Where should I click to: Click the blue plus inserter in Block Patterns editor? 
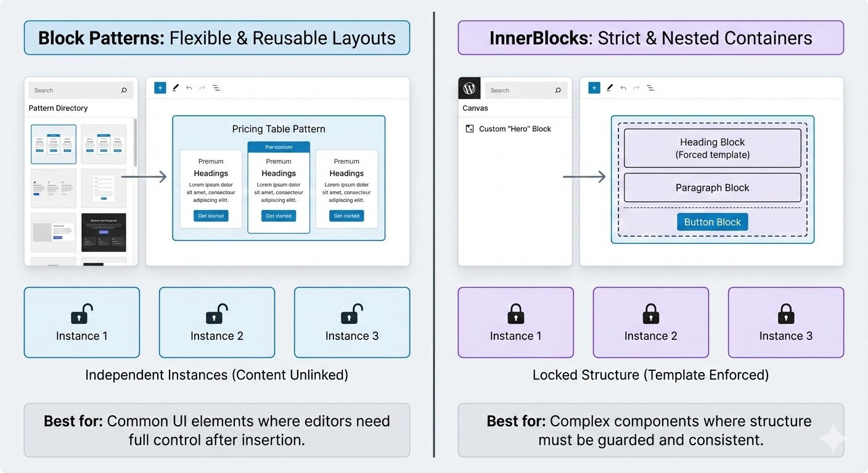pos(160,88)
